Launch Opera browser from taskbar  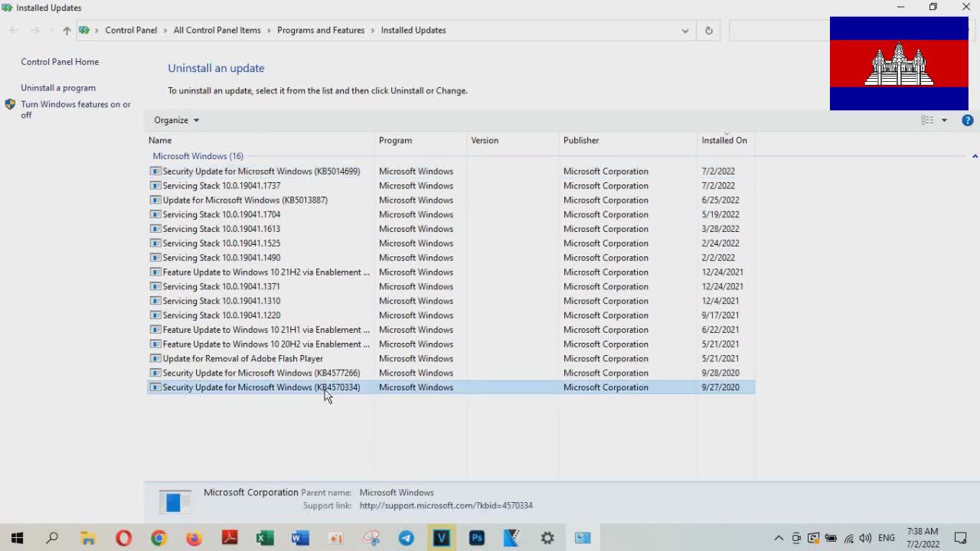point(123,538)
